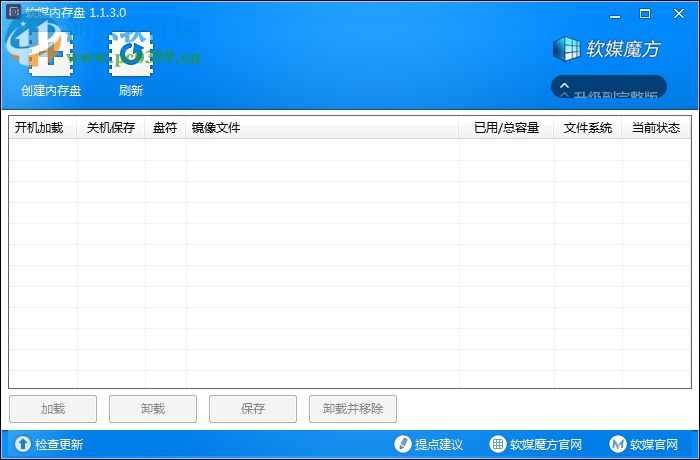Click the 加载 load button
Viewport: 700px width, 460px height.
pyautogui.click(x=53, y=409)
